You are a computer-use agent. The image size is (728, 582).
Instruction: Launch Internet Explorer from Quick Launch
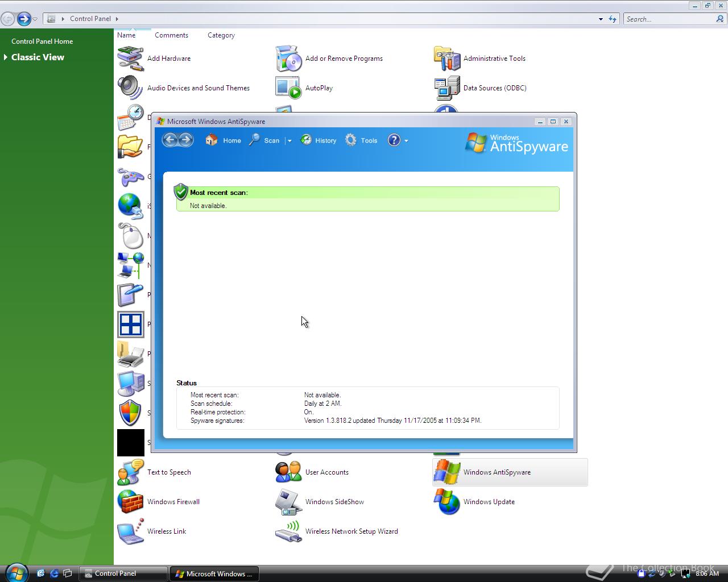point(54,573)
